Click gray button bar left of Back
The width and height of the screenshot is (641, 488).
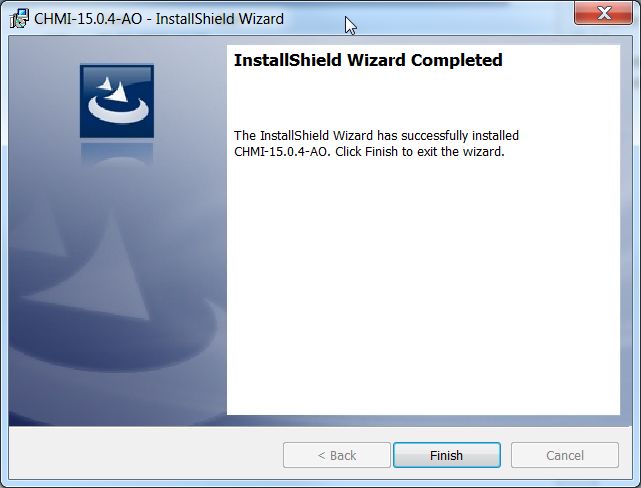tap(145, 454)
